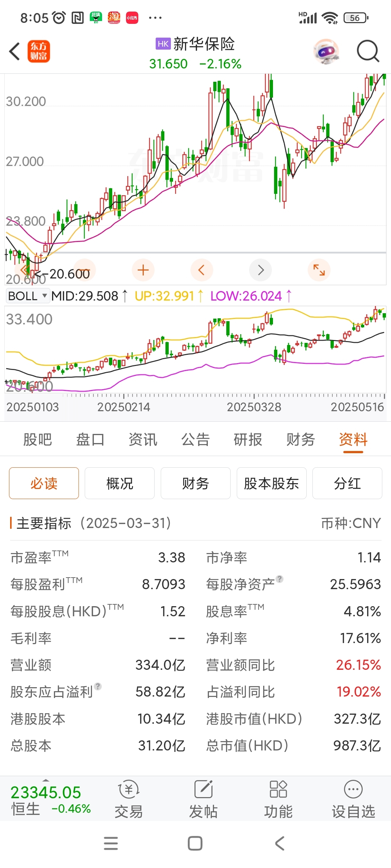
Task: Tap the 股息率 value 4.81%
Action: coord(362,611)
